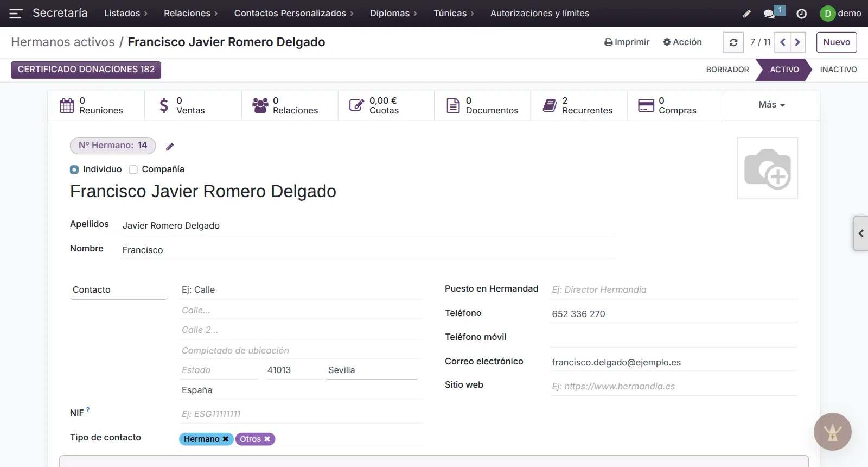Click the Nuevo button
The width and height of the screenshot is (868, 467).
[x=837, y=42]
